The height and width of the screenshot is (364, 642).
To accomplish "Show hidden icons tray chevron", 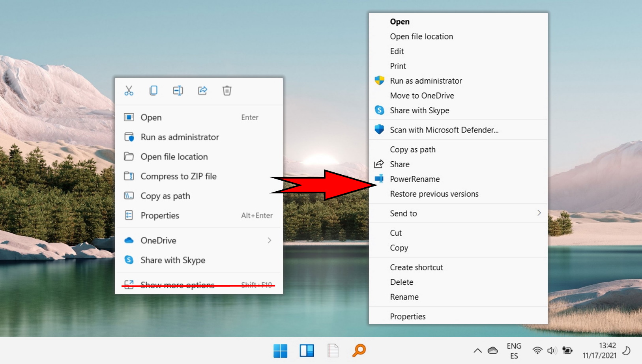I will coord(477,350).
